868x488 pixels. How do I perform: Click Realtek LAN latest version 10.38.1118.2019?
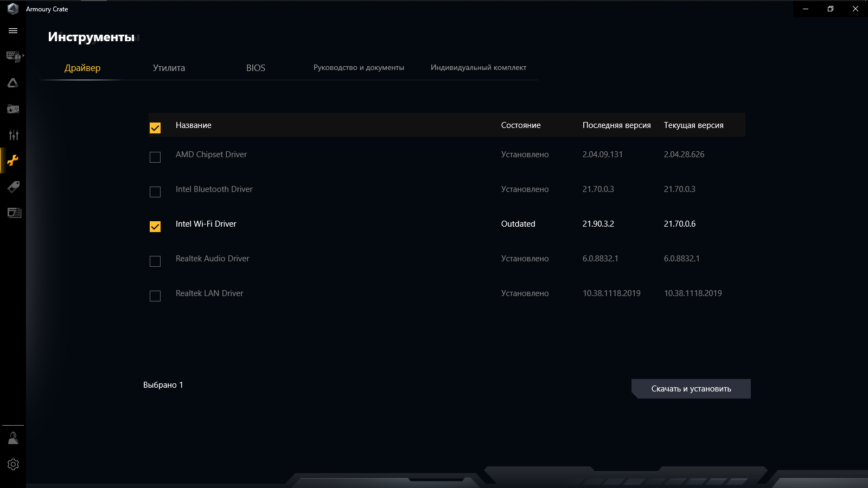click(x=611, y=293)
